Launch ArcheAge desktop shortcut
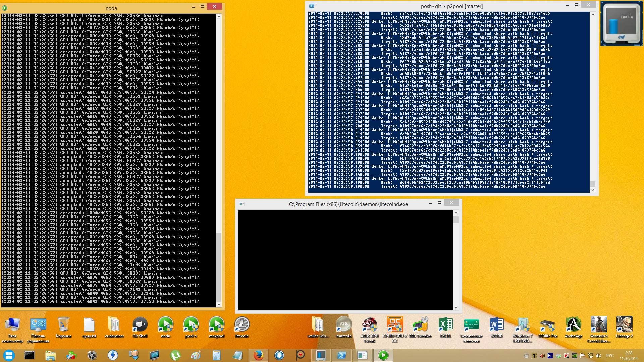 pyautogui.click(x=573, y=328)
